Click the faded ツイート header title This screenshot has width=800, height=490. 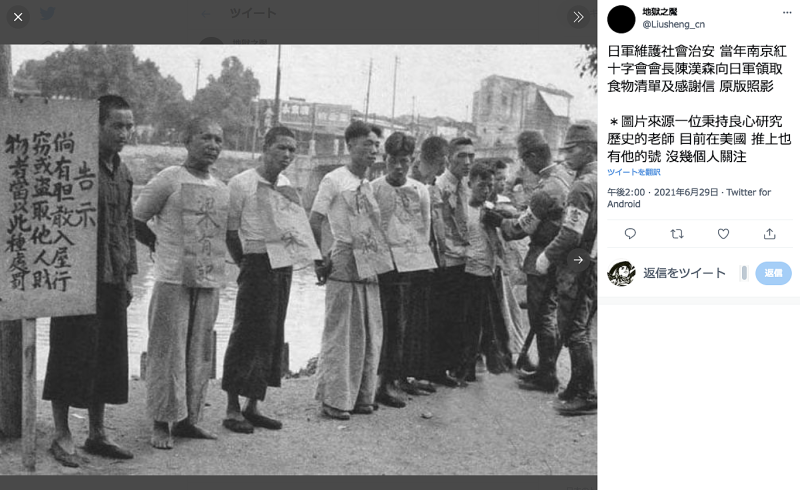click(x=253, y=13)
